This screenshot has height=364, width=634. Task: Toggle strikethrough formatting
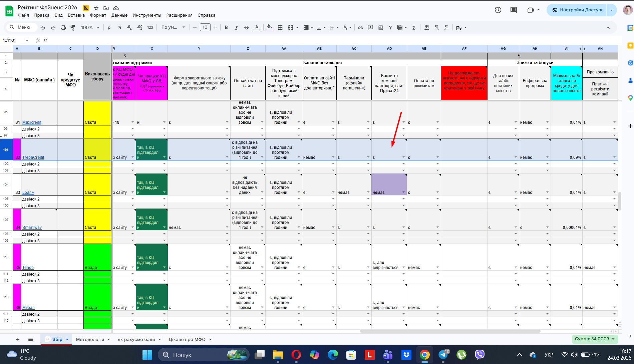[246, 28]
